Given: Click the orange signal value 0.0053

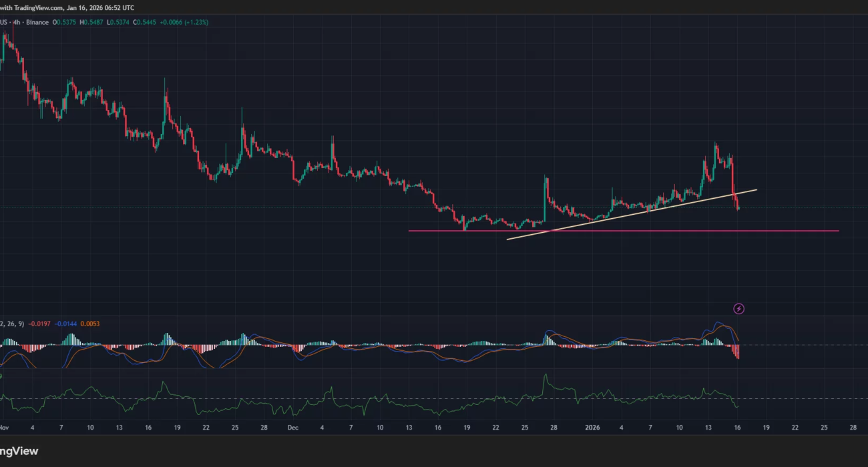Looking at the screenshot, I should [90, 324].
